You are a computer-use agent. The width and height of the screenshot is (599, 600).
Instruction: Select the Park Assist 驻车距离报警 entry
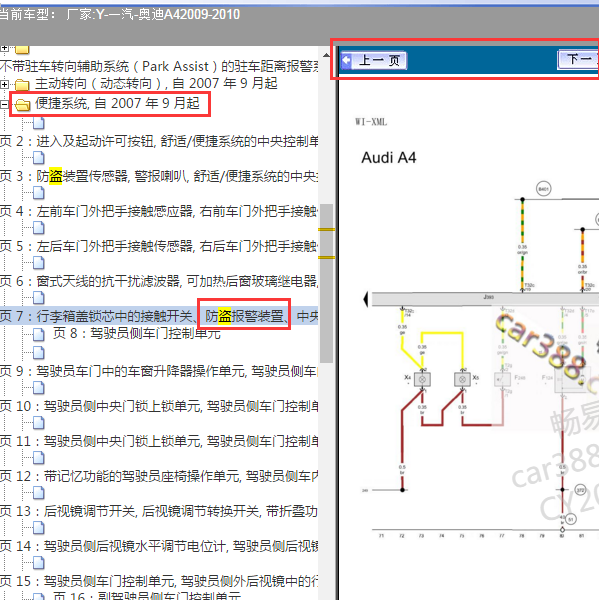click(x=159, y=66)
